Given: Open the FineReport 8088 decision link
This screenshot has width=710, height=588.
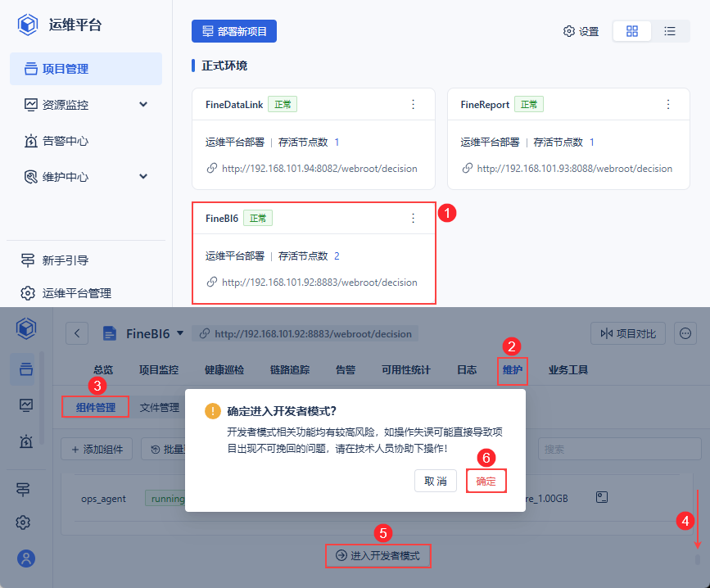Looking at the screenshot, I should coord(575,169).
